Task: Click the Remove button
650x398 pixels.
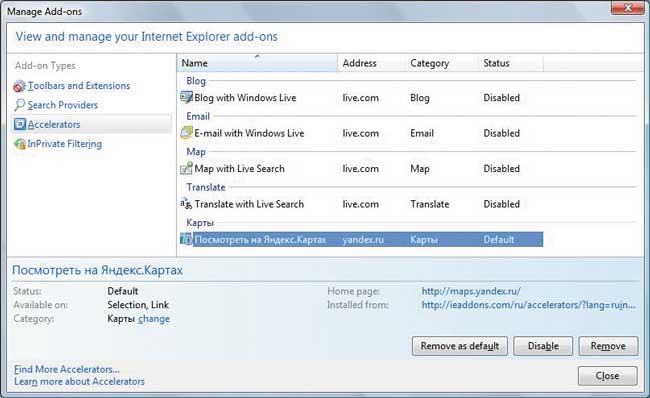Action: point(608,346)
